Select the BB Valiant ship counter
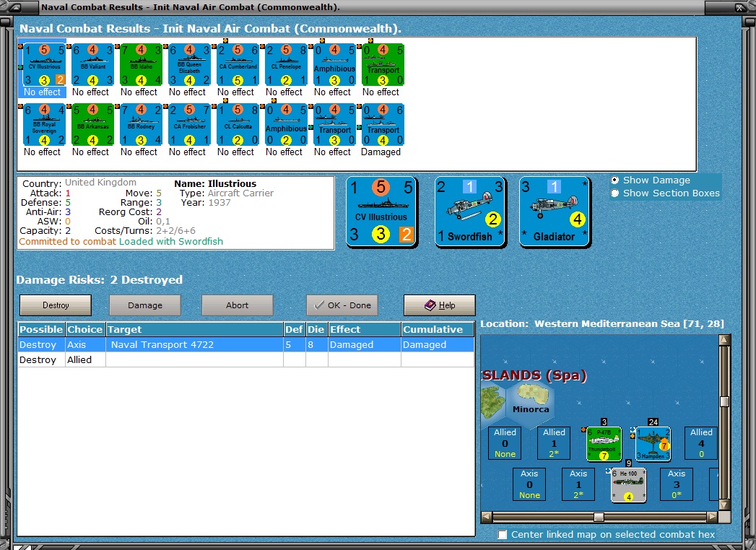This screenshot has height=550, width=756. pos(93,64)
